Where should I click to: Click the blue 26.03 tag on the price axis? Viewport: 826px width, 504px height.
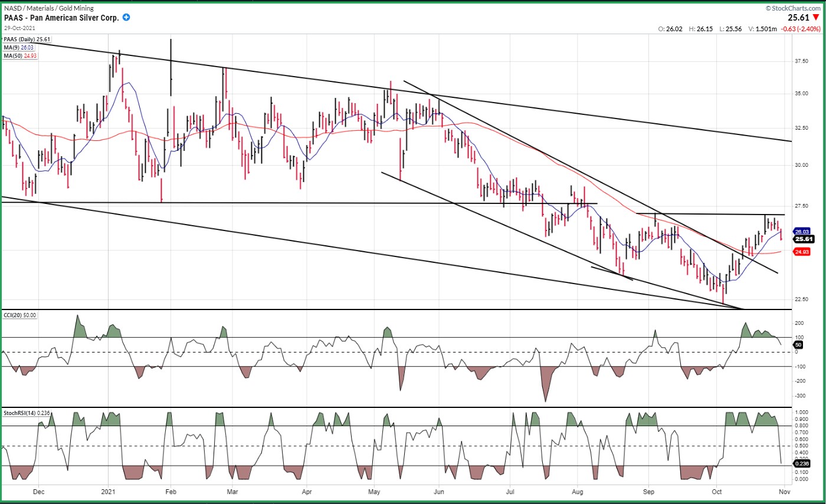coord(801,232)
